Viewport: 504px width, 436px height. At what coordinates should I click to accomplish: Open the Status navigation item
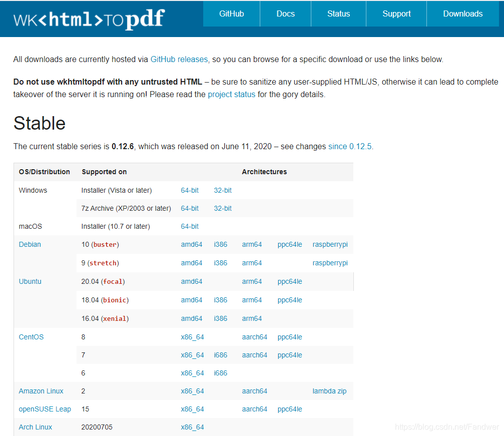point(338,14)
